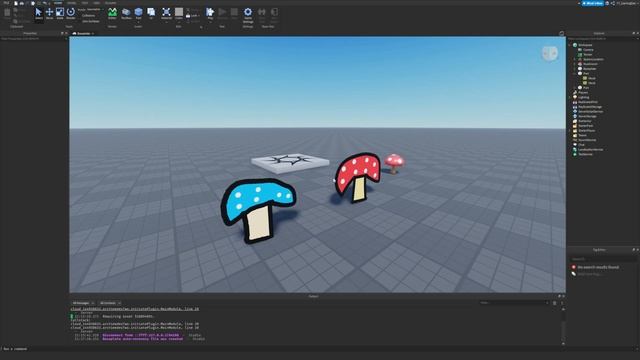Select the red flat mushroom in viewport
The height and width of the screenshot is (360, 640).
tap(358, 178)
